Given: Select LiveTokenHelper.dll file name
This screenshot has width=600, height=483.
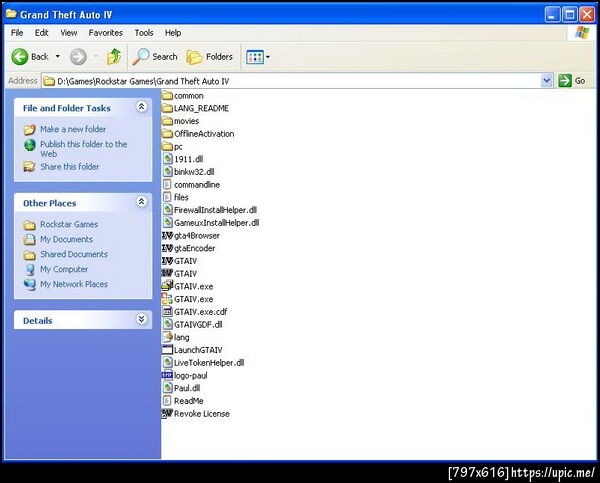Looking at the screenshot, I should [x=209, y=362].
